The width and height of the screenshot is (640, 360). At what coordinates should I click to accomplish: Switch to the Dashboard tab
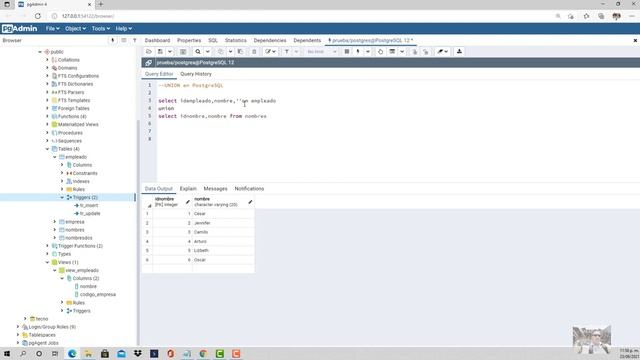click(157, 40)
